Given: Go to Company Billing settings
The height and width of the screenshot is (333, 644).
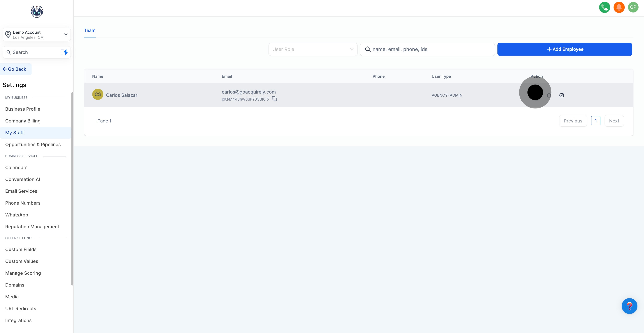Looking at the screenshot, I should (x=23, y=121).
